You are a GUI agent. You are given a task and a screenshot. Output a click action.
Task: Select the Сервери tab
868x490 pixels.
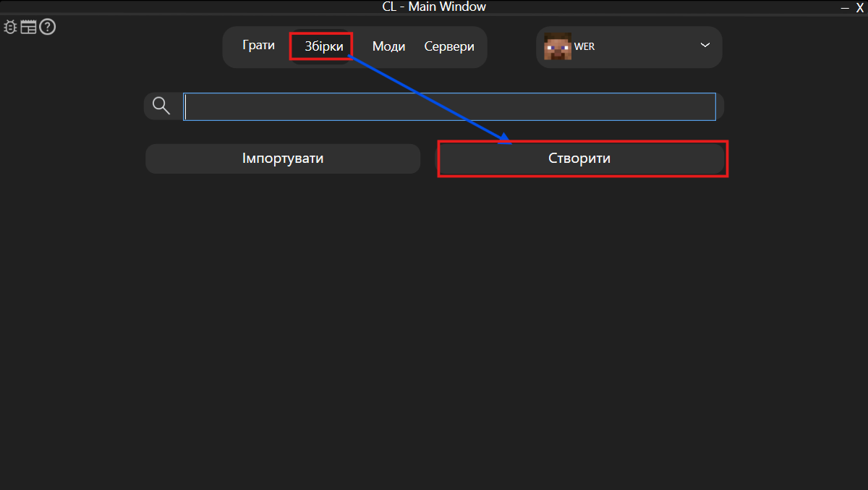tap(449, 46)
